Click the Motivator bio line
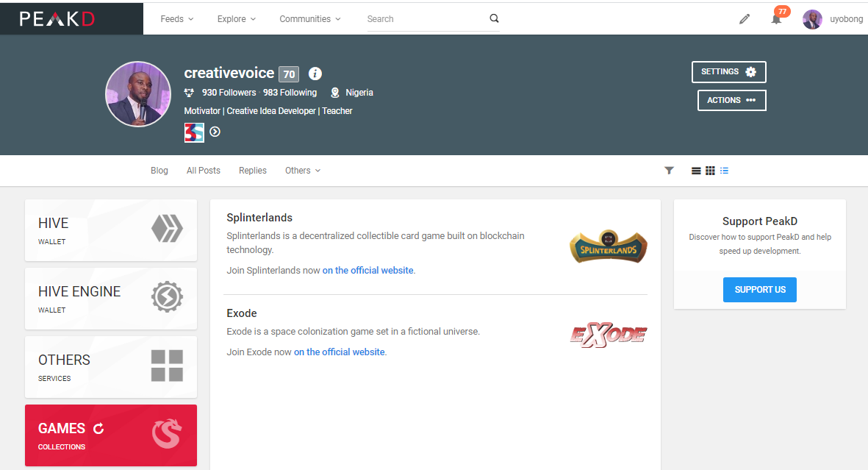Viewport: 868px width, 470px height. (x=268, y=111)
